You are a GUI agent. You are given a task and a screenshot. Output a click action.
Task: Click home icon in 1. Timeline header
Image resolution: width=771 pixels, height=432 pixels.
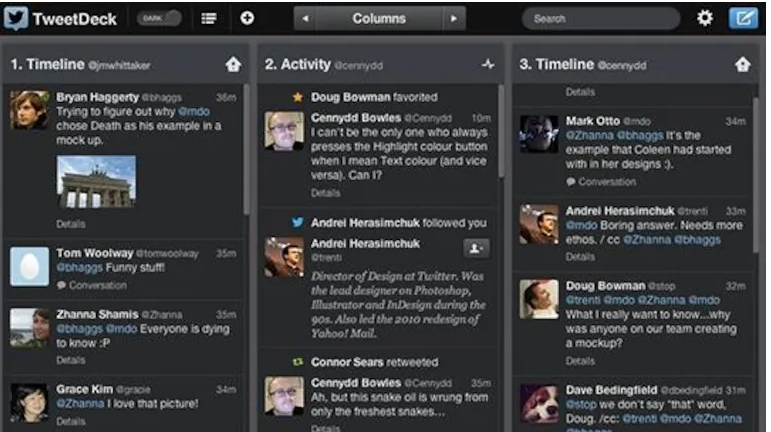pos(233,64)
